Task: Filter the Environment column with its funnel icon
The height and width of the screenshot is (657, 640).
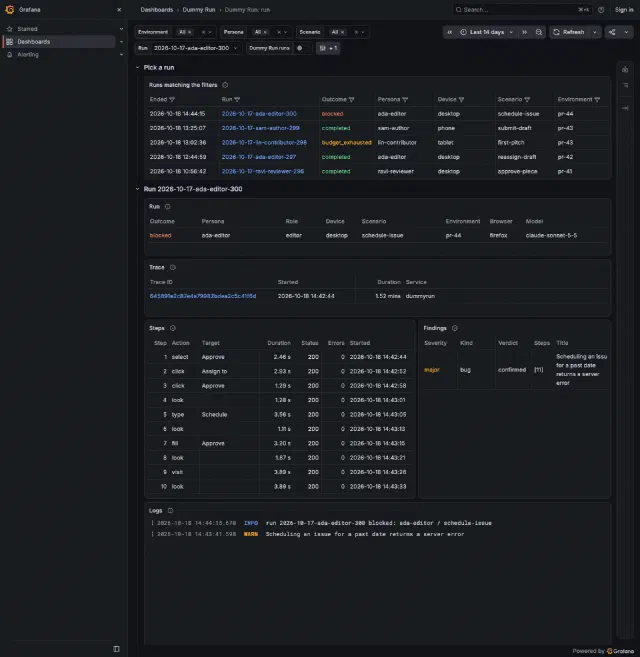Action: (597, 100)
